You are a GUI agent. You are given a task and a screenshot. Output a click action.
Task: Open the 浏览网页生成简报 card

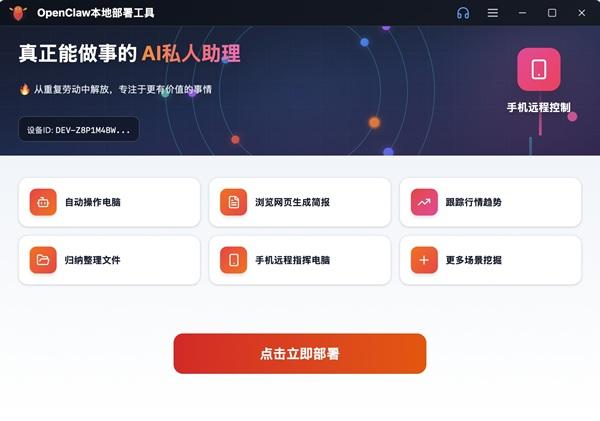pyautogui.click(x=300, y=202)
